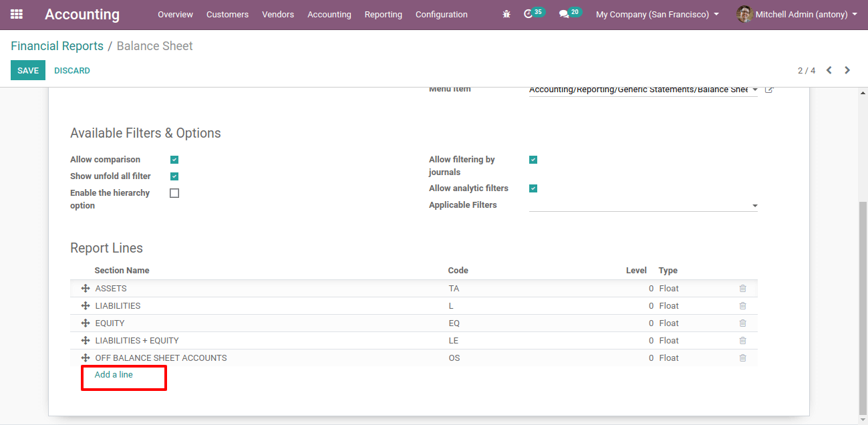Open the Customers menu
Screen dimensions: 868x425
[227, 14]
